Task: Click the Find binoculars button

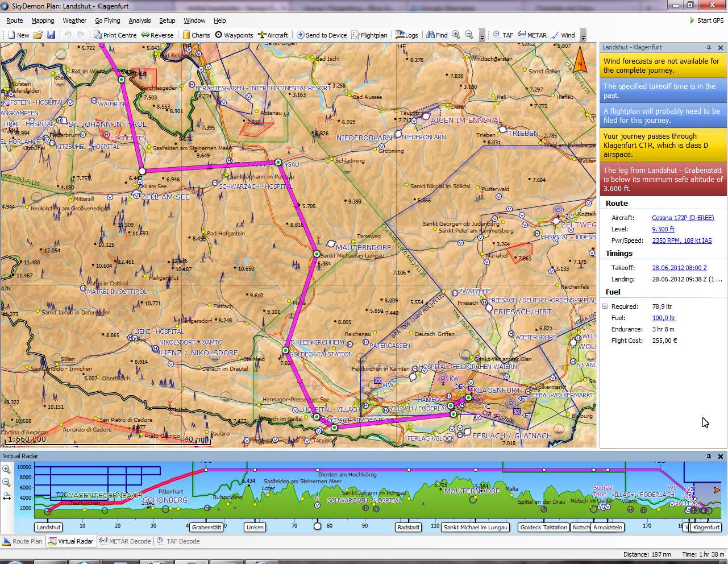Action: click(437, 35)
